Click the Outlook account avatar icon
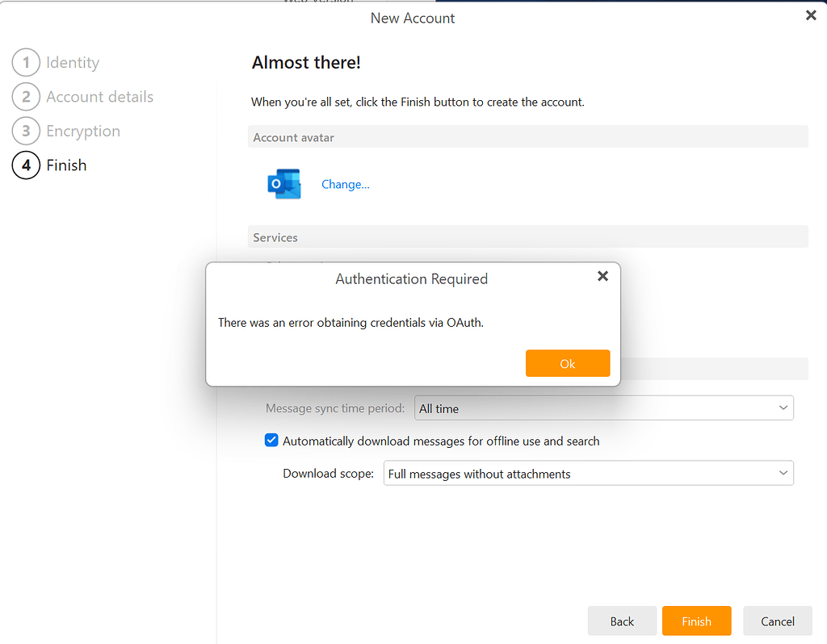The height and width of the screenshot is (644, 827). (x=283, y=184)
